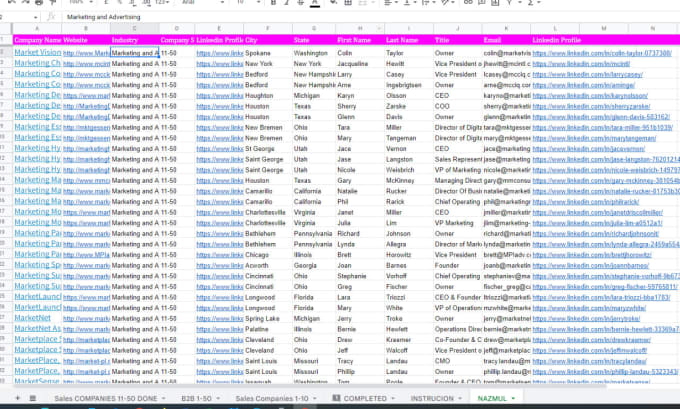Open the borders tool in toolbar
Viewport: 680px width, 409px height.
point(348,2)
